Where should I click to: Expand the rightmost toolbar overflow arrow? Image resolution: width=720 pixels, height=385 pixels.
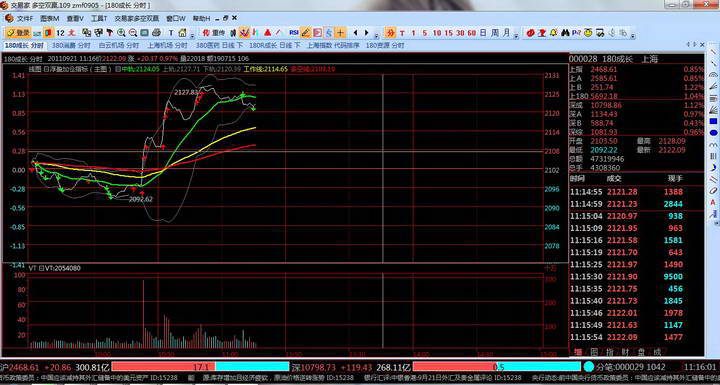pos(633,36)
